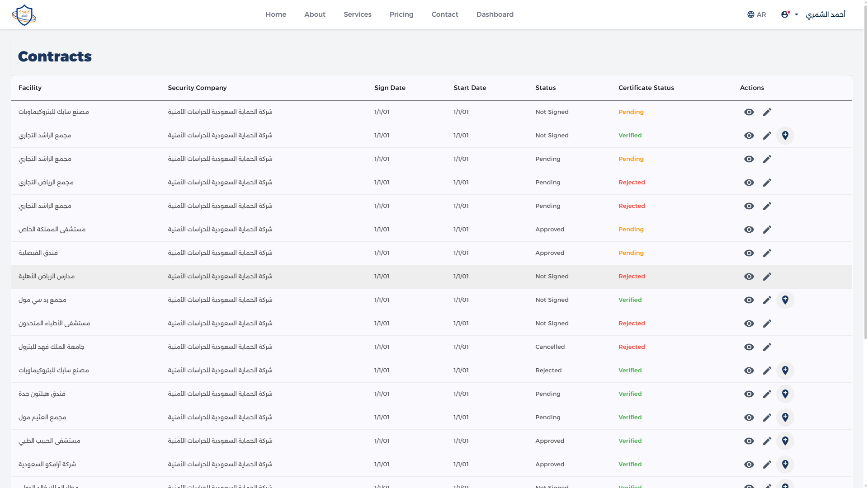Open location pin for شركة أرامكو السعودية
The width and height of the screenshot is (868, 488).
click(785, 465)
